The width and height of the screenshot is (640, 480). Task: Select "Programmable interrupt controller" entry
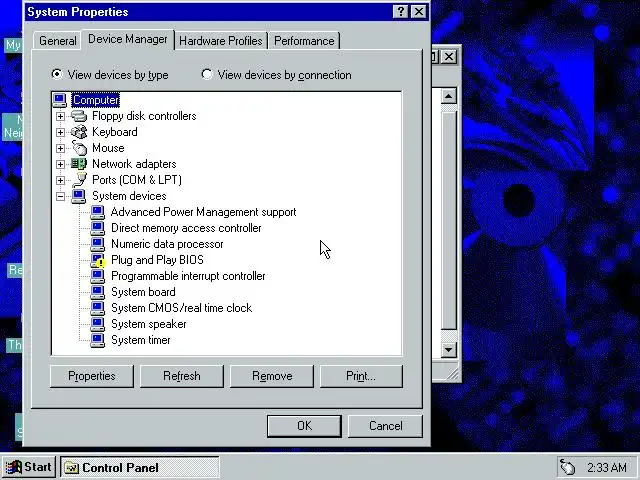188,276
